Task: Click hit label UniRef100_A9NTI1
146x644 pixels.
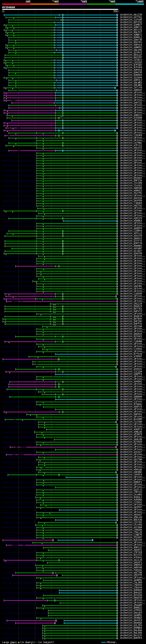Action: (131, 27)
